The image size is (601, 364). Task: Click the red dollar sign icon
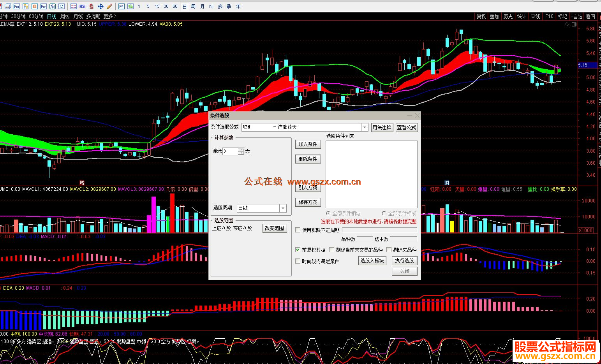[91, 6]
